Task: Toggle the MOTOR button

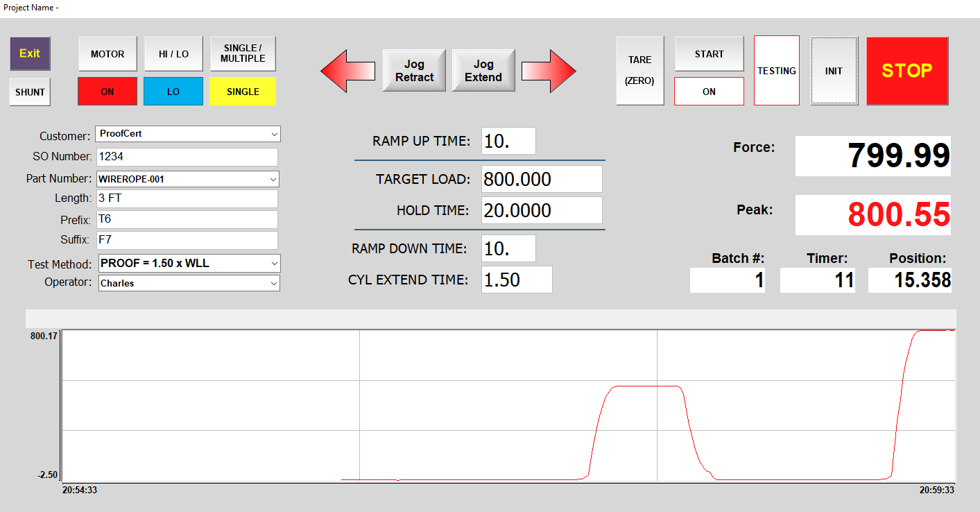Action: click(108, 54)
